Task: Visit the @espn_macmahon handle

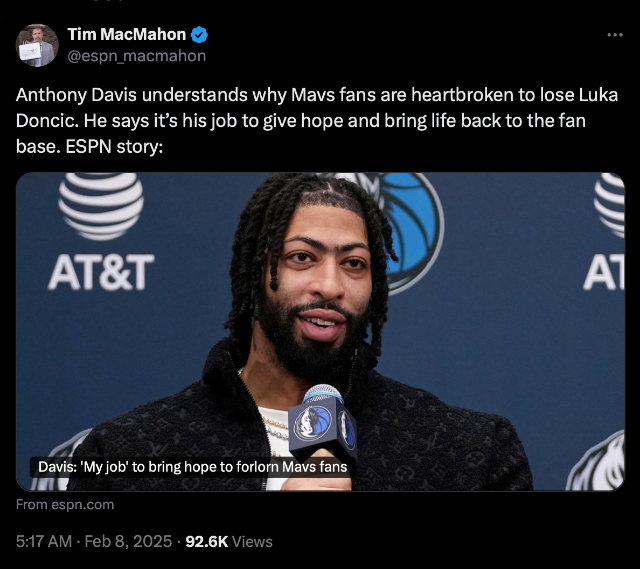Action: 136,56
